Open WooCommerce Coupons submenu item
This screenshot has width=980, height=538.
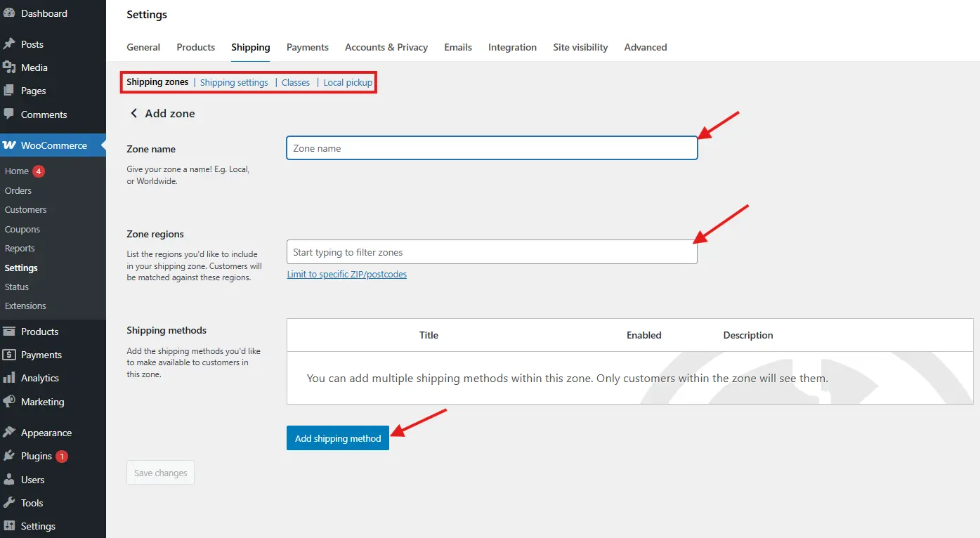tap(22, 229)
